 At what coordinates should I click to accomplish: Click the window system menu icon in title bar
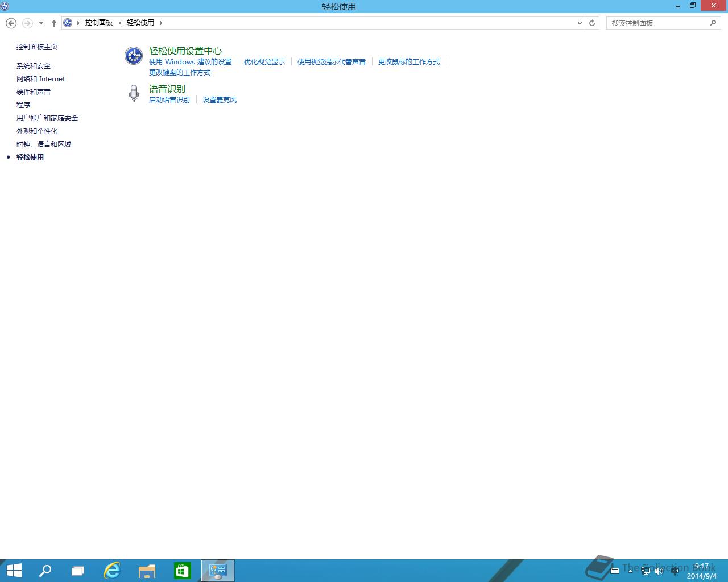pyautogui.click(x=5, y=6)
